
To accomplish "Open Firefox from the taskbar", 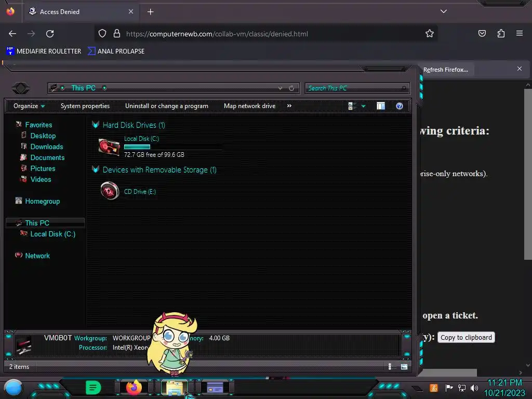I will point(134,387).
